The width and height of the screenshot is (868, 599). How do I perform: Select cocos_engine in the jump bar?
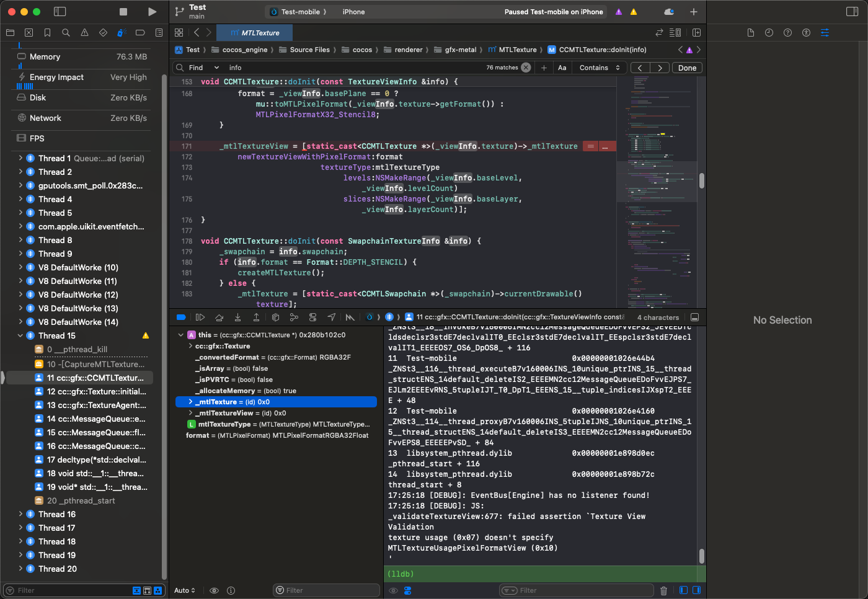tap(239, 50)
